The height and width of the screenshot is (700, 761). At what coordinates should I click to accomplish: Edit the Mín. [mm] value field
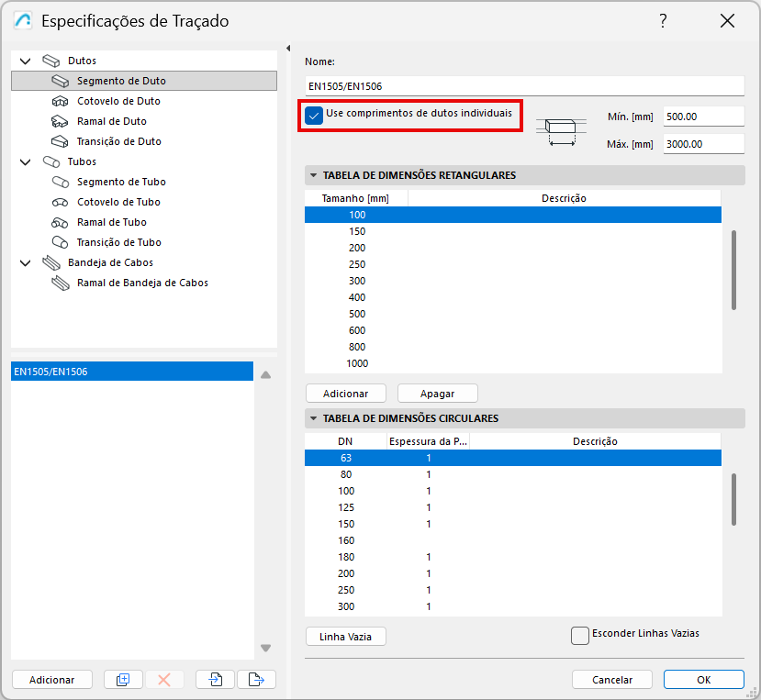coord(703,117)
